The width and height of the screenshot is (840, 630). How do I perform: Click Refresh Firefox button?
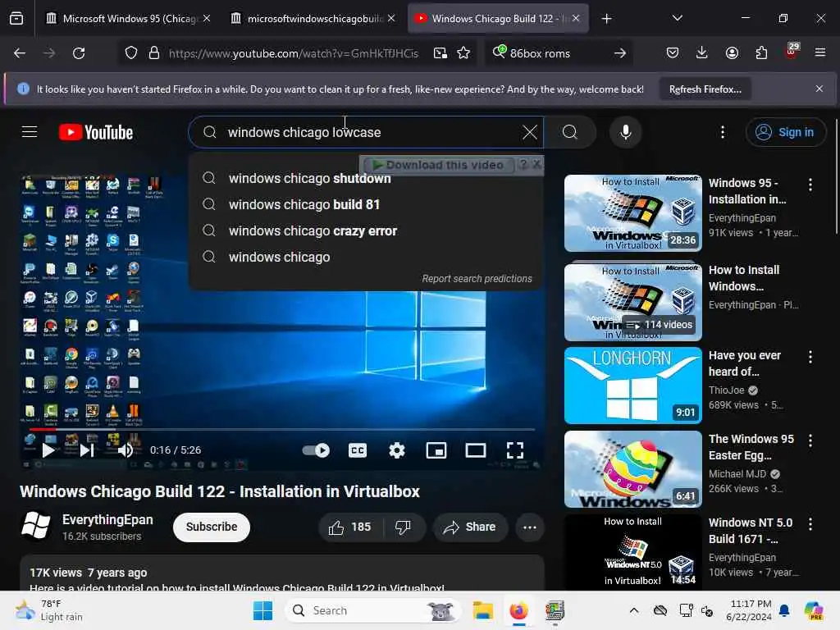(x=705, y=89)
